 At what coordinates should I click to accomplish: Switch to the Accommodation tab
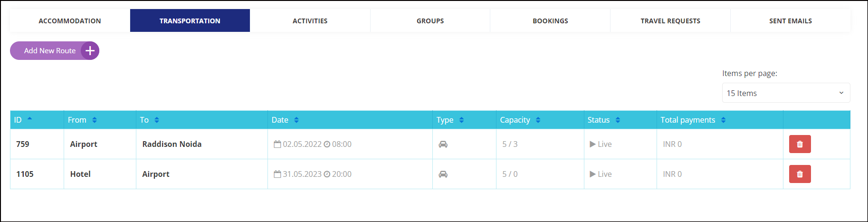pyautogui.click(x=70, y=20)
